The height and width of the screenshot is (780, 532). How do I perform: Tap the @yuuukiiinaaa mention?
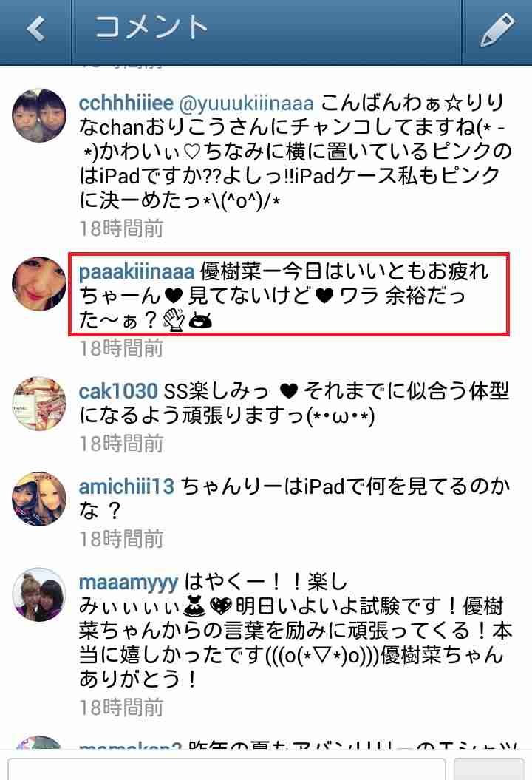click(x=246, y=104)
